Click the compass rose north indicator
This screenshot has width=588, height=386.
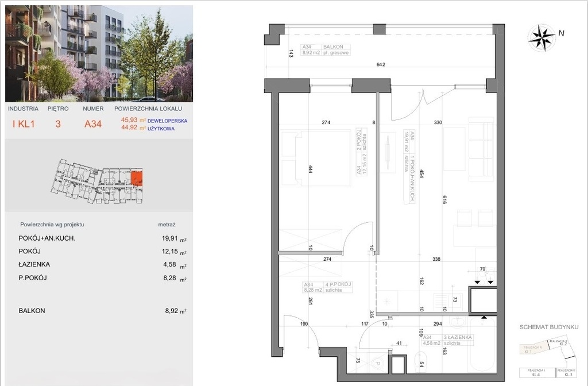pos(540,36)
